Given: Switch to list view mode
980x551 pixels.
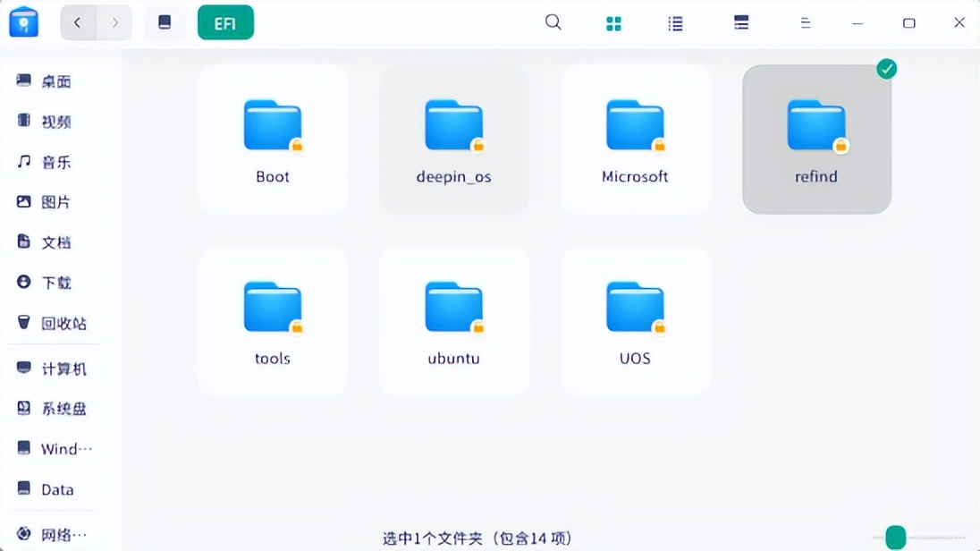Looking at the screenshot, I should [x=675, y=21].
